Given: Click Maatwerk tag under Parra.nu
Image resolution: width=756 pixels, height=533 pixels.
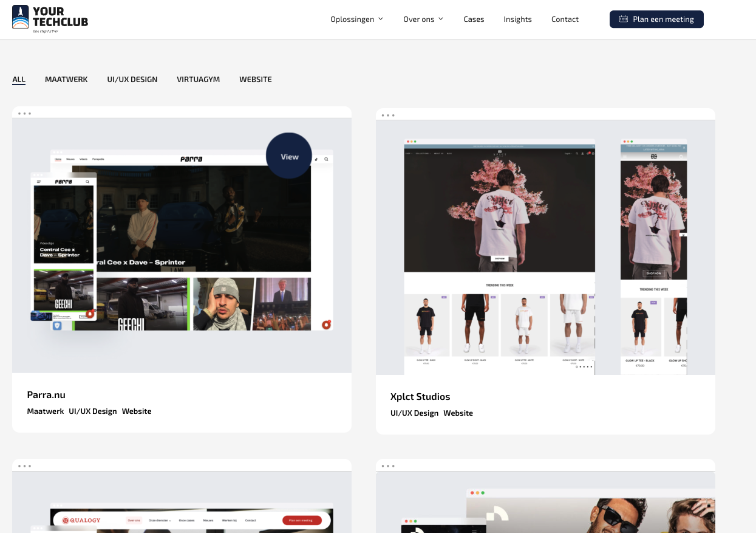Looking at the screenshot, I should click(x=46, y=411).
